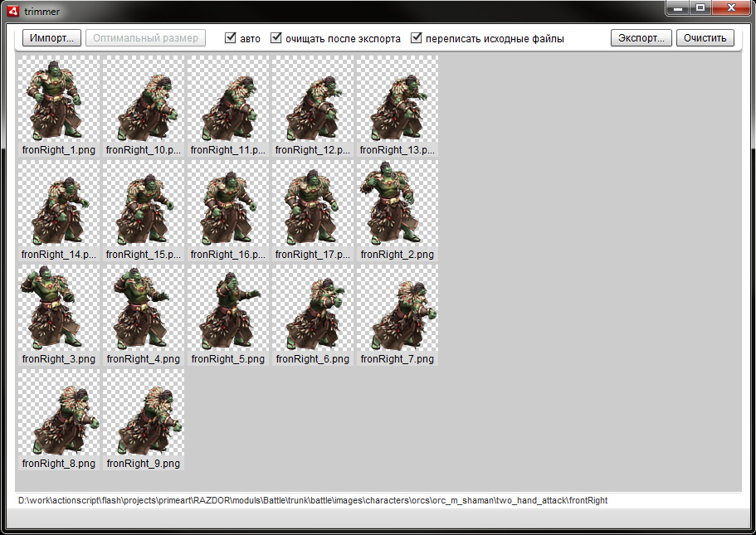Toggle переписать исходные файлы checkbox

tap(416, 37)
